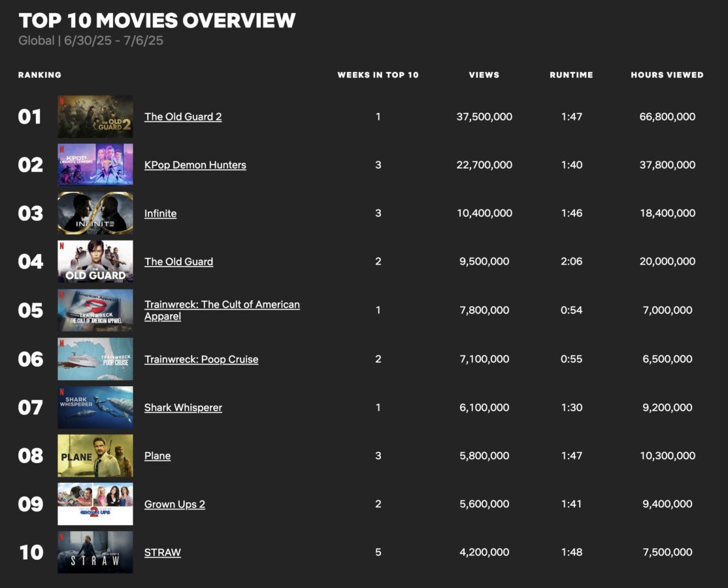Image resolution: width=728 pixels, height=588 pixels.
Task: Click the 66,800,000 hours viewed value
Action: (667, 116)
